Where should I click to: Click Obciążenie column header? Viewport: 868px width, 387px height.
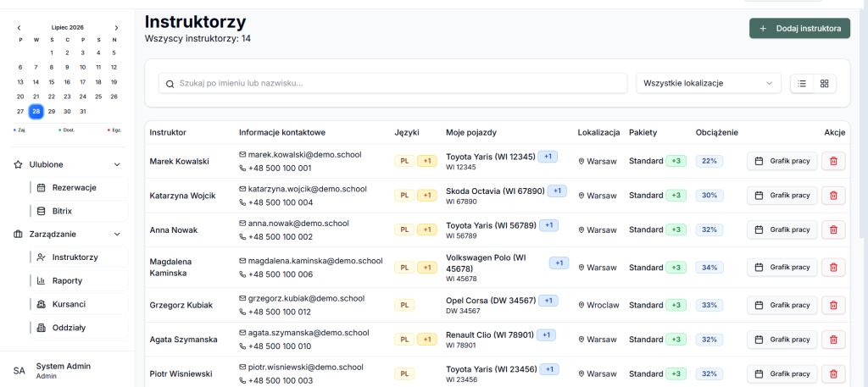pyautogui.click(x=717, y=133)
